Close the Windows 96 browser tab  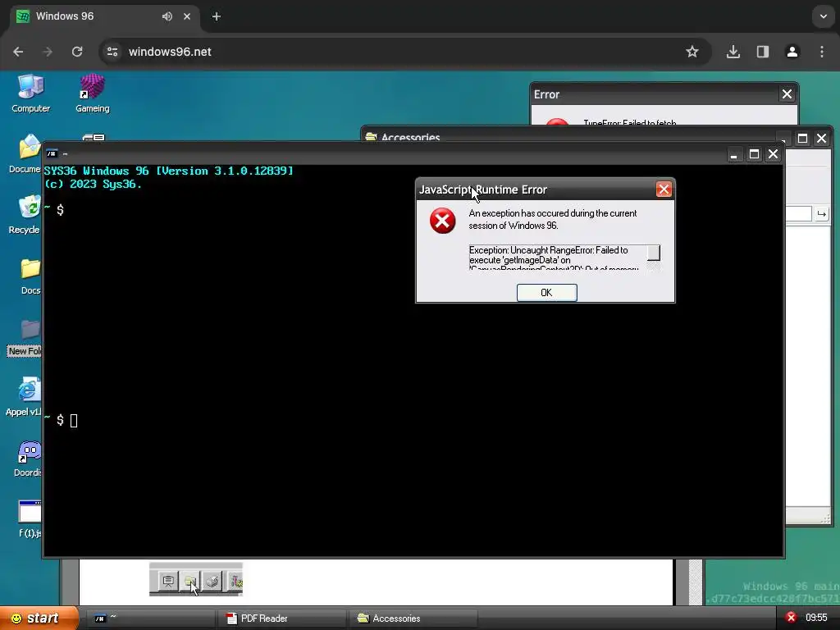click(187, 16)
